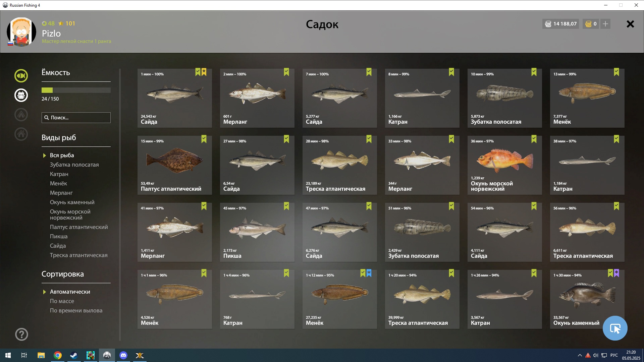Click the help question mark icon
Viewport: 644px width, 362px height.
[21, 334]
